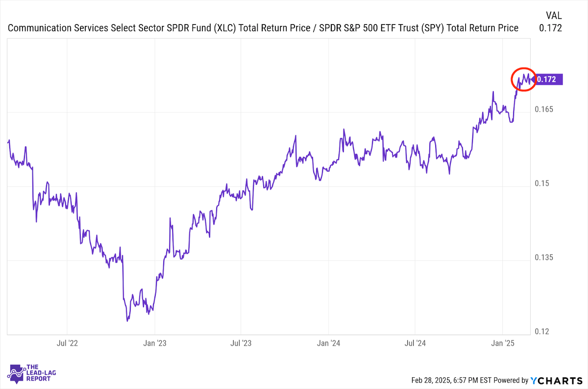Select the Jan '24 x-axis label

pos(329,343)
